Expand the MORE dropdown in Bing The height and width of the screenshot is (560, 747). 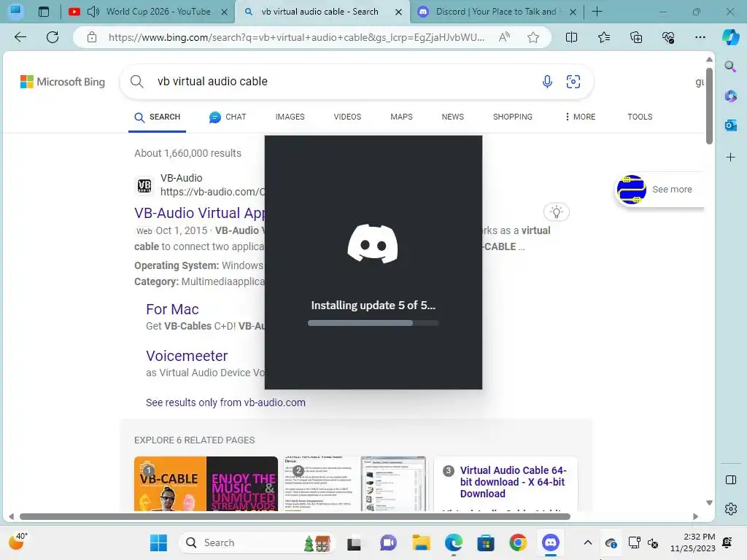(x=580, y=117)
